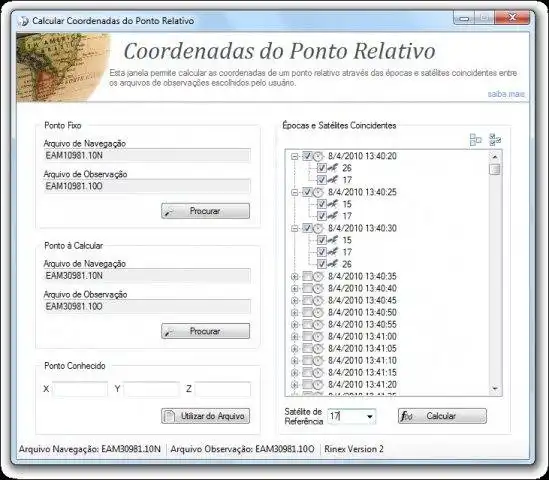The image size is (549, 480).
Task: Collapse the 8/4/2010 13:40:20 epoch node
Action: [295, 156]
